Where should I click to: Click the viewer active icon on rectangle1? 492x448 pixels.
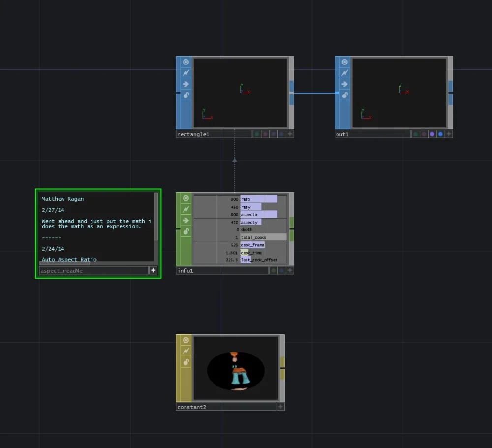pyautogui.click(x=186, y=62)
